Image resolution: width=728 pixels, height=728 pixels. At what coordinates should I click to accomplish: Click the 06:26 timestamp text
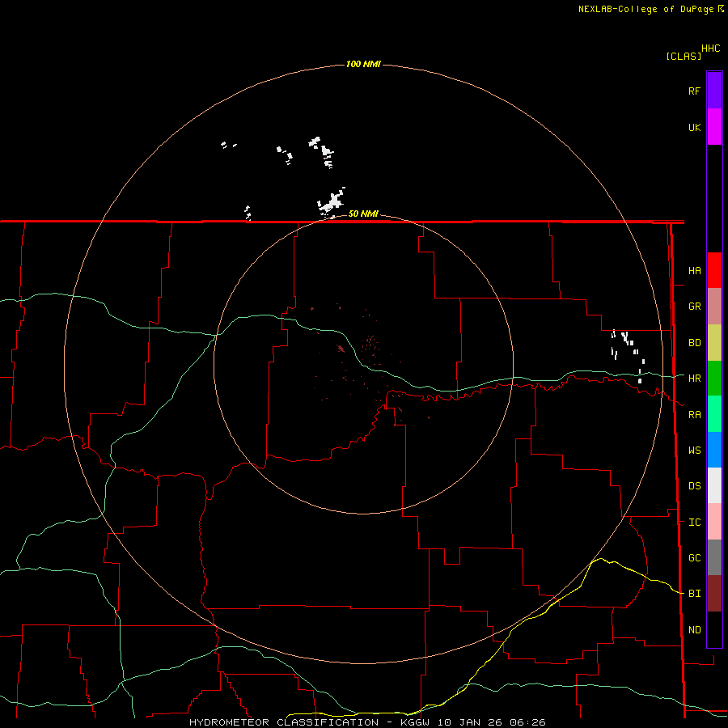coord(527,722)
